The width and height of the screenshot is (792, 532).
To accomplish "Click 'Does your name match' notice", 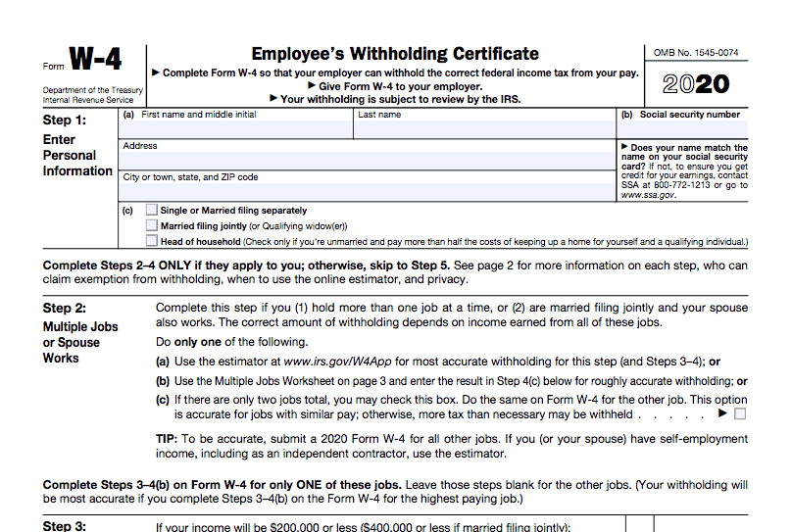I will tap(684, 171).
